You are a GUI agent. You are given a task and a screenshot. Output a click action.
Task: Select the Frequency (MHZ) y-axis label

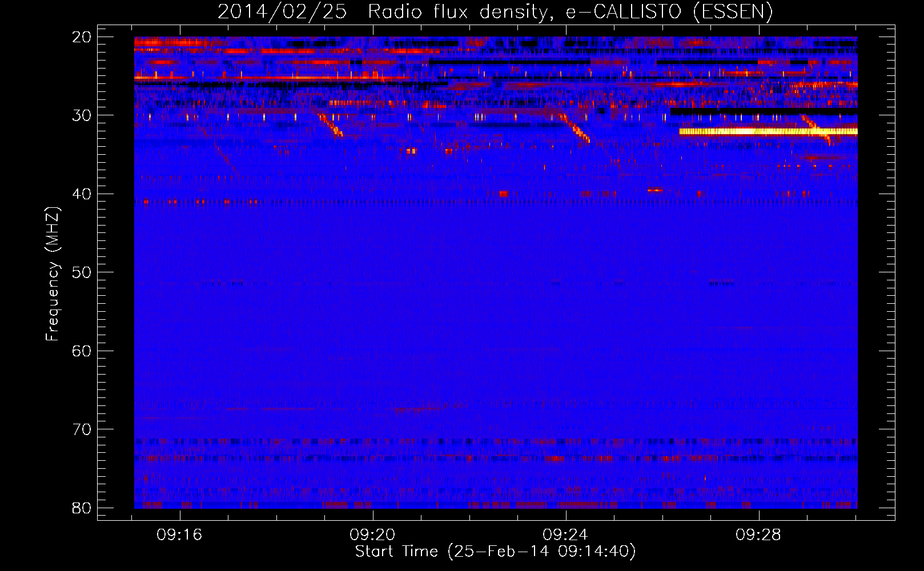[53, 274]
